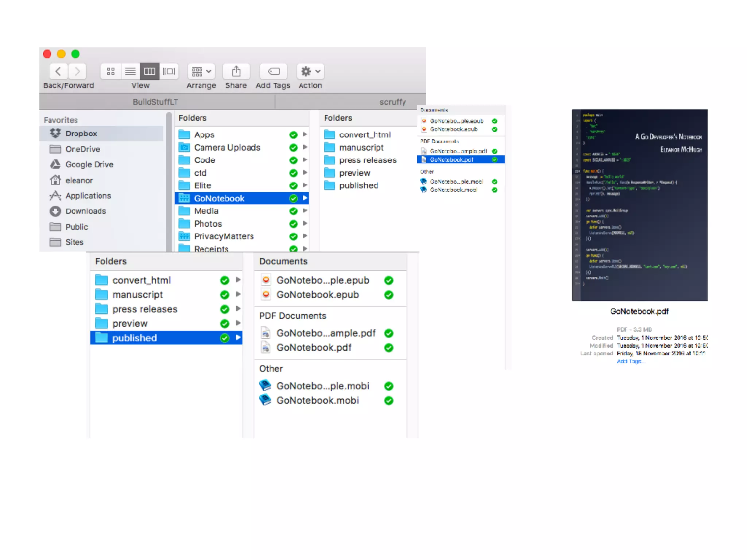This screenshot has width=747, height=560.
Task: Switch to icon view mode
Action: coord(111,71)
